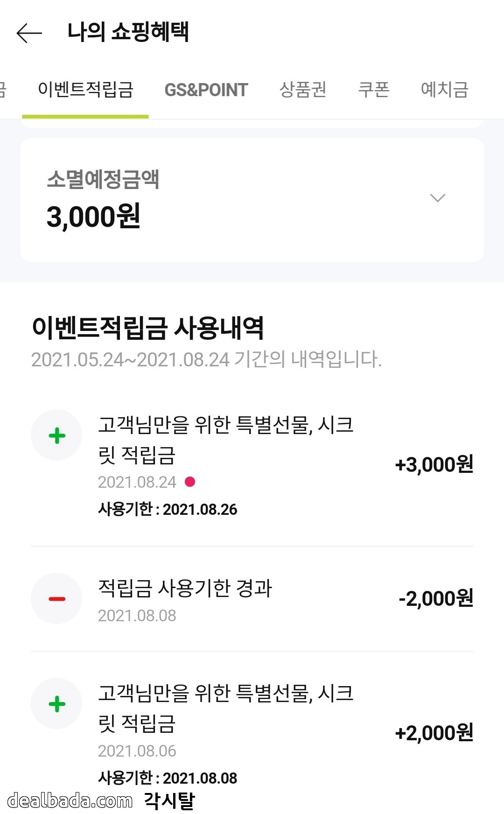
Task: Click the 3,000원 expiring amount
Action: tap(93, 217)
